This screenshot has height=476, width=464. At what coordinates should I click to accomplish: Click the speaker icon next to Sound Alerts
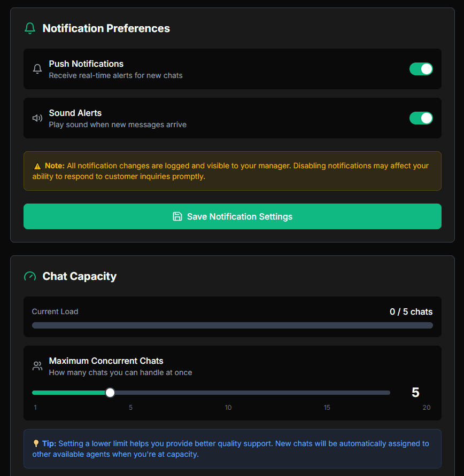(37, 118)
